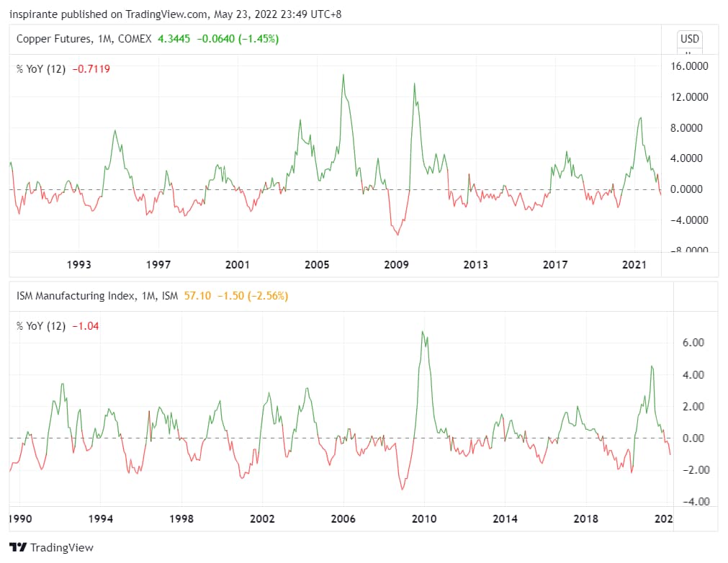Click the 1993 label on upper time axis
Viewport: 728px width, 563px height.
pos(78,264)
